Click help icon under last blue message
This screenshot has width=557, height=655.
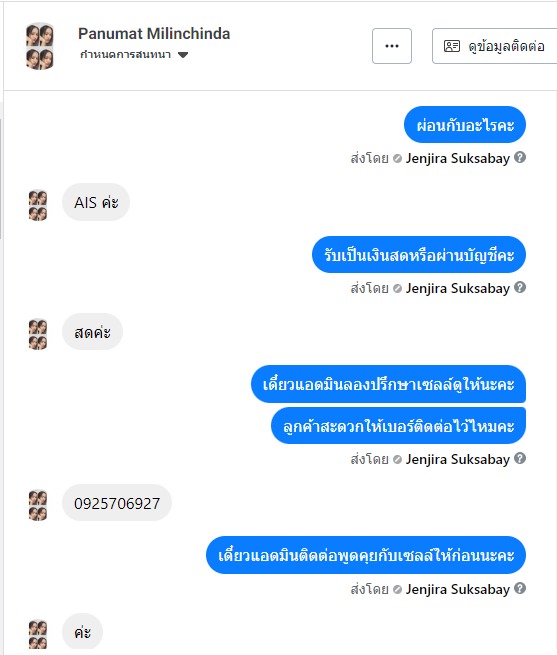point(520,589)
